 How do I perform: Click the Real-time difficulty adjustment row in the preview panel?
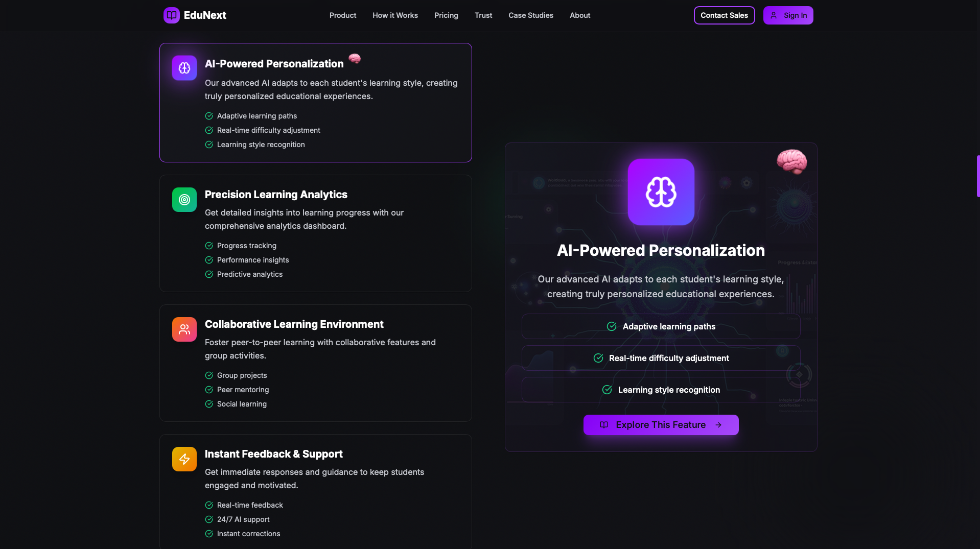661,358
